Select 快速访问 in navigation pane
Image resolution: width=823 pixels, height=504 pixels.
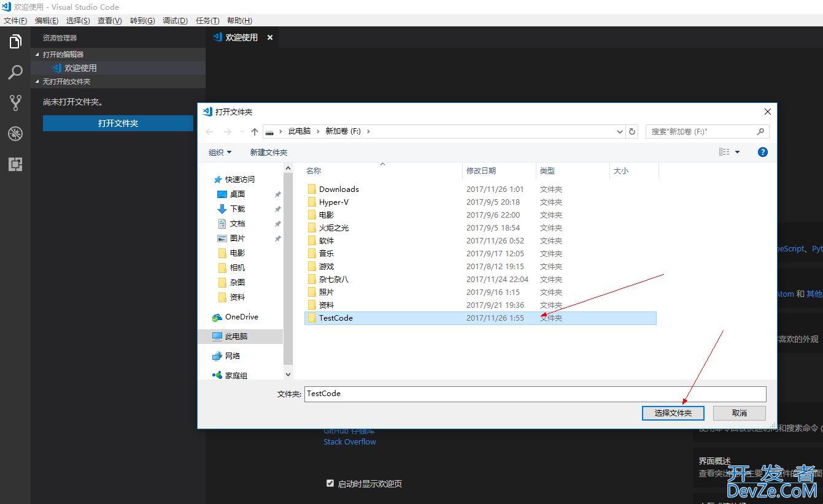[x=234, y=179]
